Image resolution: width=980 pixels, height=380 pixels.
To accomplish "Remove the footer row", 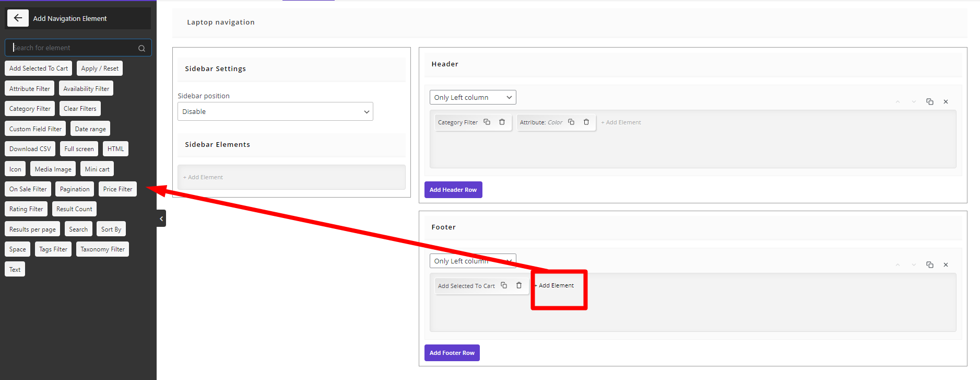I will [946, 265].
